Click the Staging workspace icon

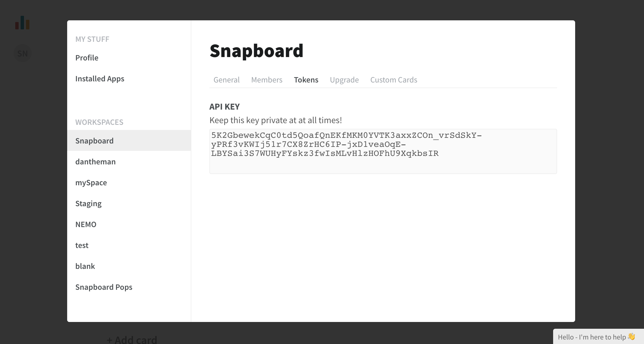pos(88,203)
